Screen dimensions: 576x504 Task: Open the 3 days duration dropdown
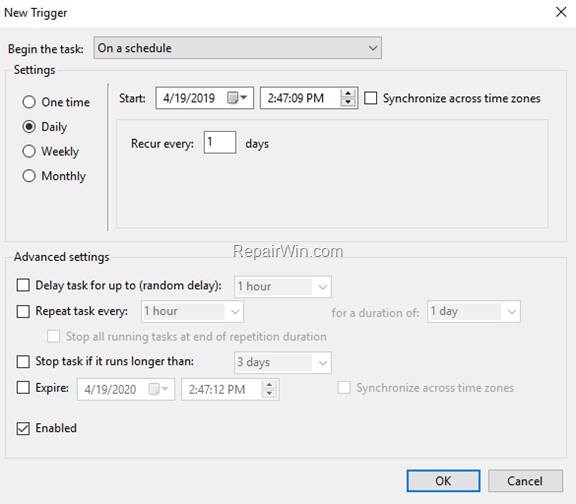coord(283,363)
